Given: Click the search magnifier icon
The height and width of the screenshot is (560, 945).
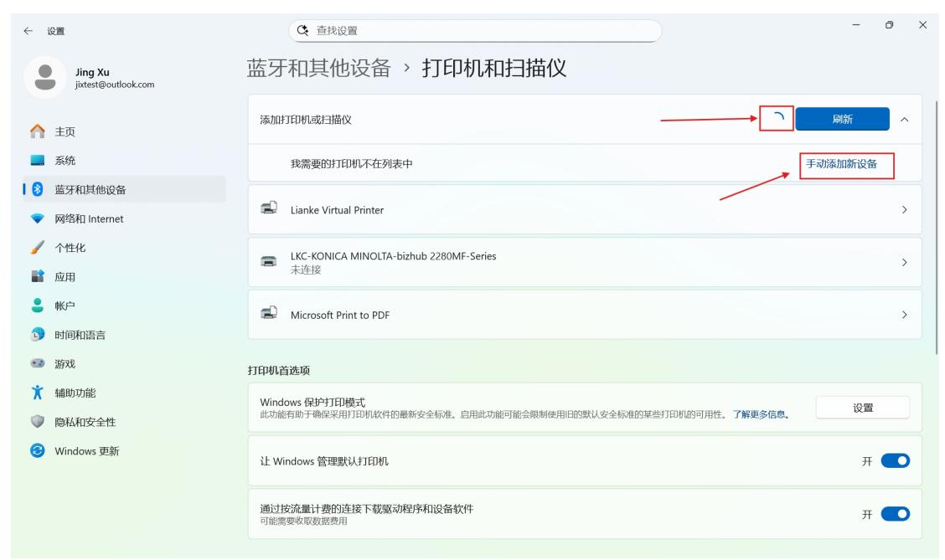Looking at the screenshot, I should [302, 30].
